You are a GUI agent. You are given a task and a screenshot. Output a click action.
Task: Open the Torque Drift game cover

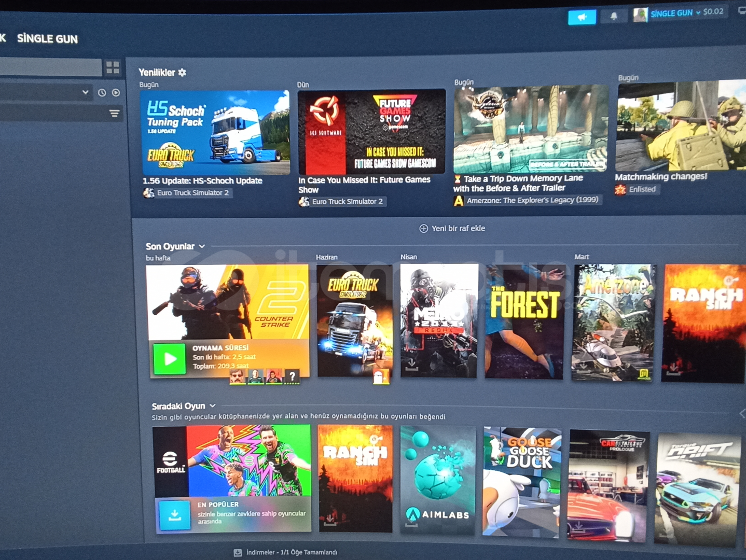click(698, 489)
